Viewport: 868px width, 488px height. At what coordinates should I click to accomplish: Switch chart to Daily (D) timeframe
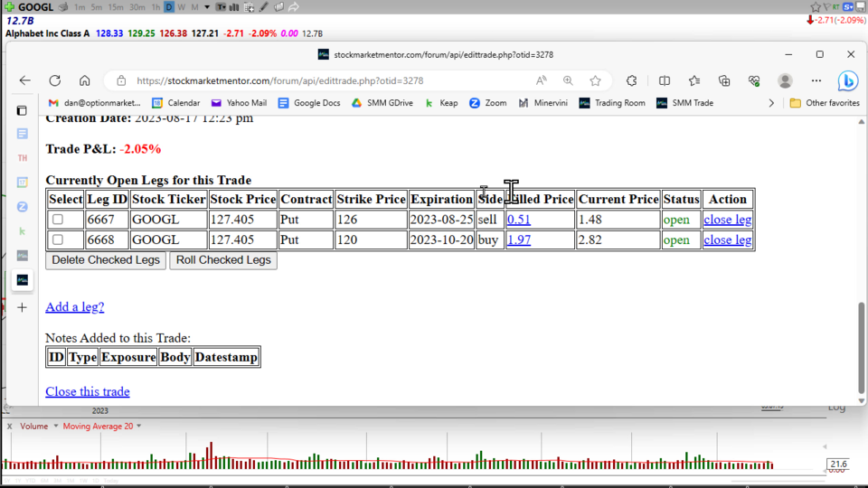(169, 7)
